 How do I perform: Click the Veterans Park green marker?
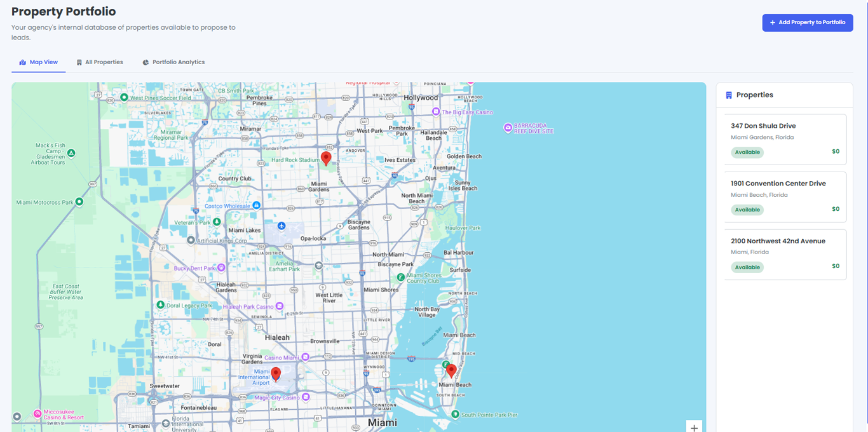(217, 222)
